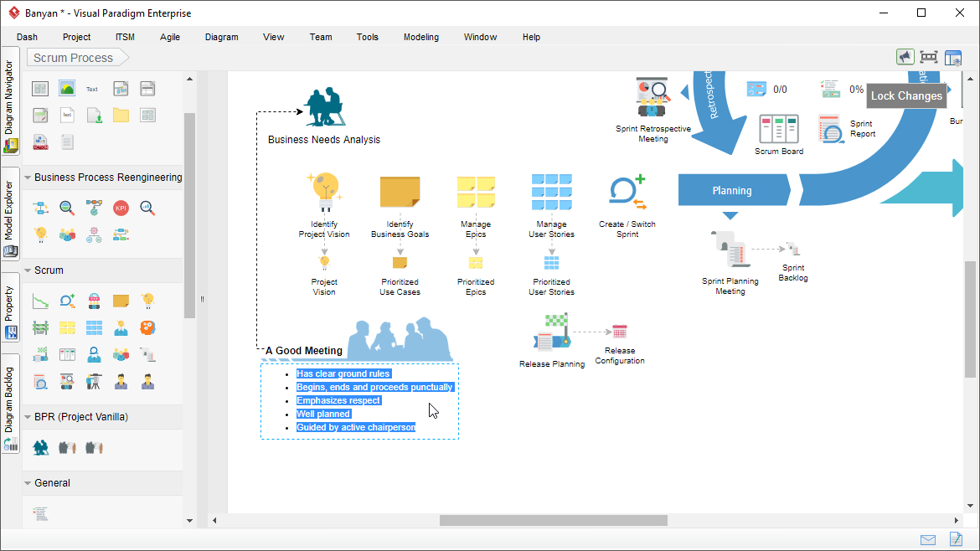
Task: Collapse the Business Process Reengineering palette section
Action: click(28, 178)
